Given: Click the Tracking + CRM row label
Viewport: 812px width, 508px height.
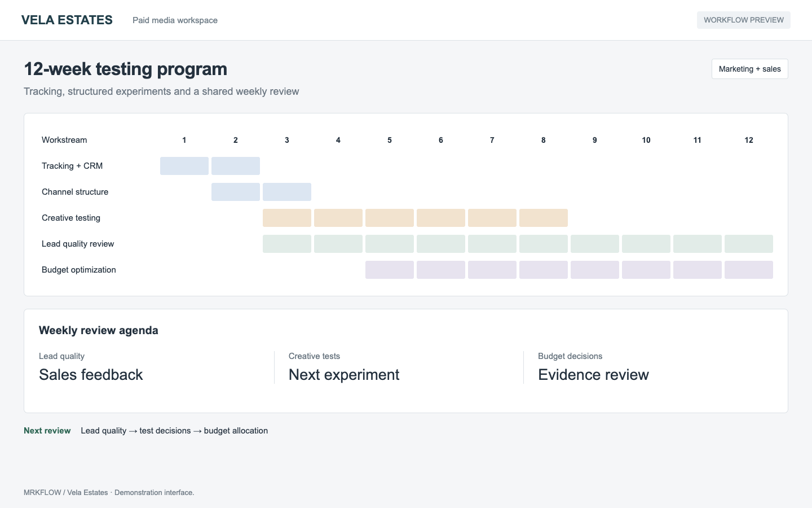Looking at the screenshot, I should tap(72, 166).
